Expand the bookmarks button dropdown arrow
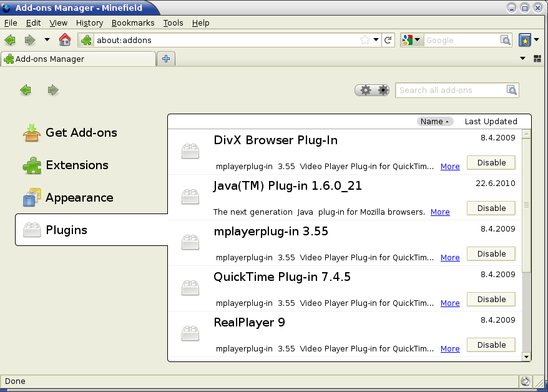The width and height of the screenshot is (548, 392). tap(537, 40)
